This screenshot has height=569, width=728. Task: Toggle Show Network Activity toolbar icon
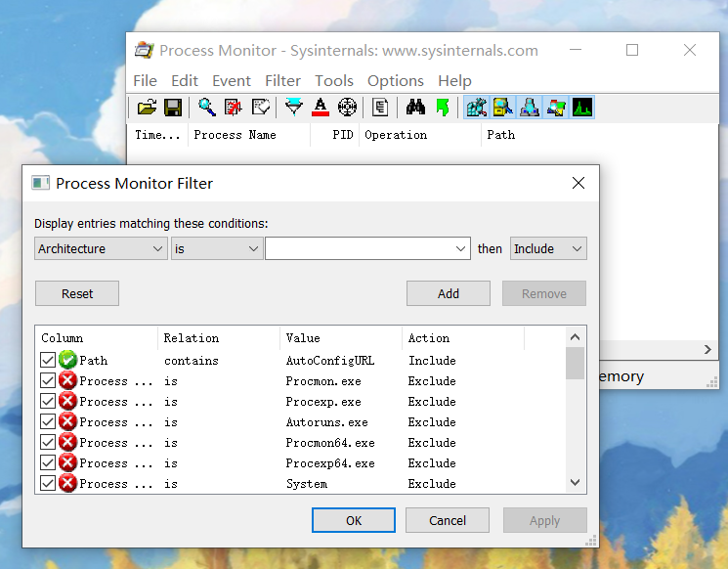click(x=530, y=108)
